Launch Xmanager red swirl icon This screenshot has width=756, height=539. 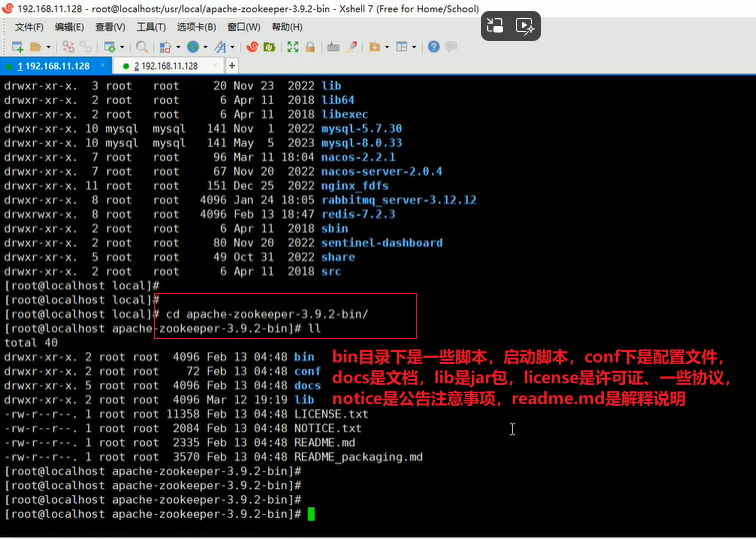(252, 47)
